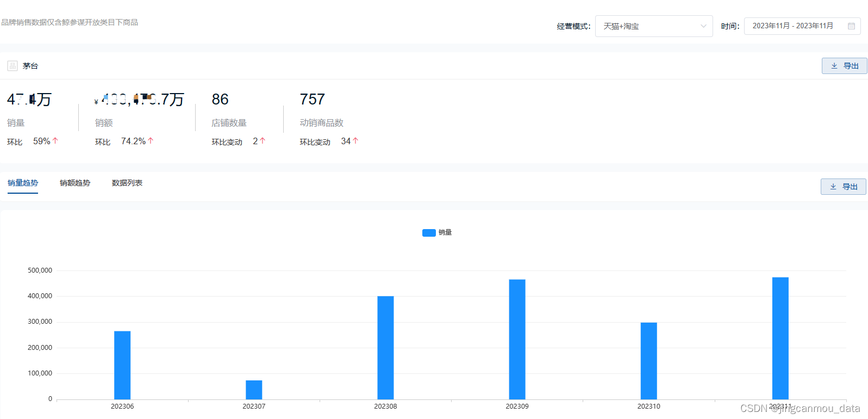Click the 202311 bar in the chart
The image size is (868, 419).
(x=780, y=338)
